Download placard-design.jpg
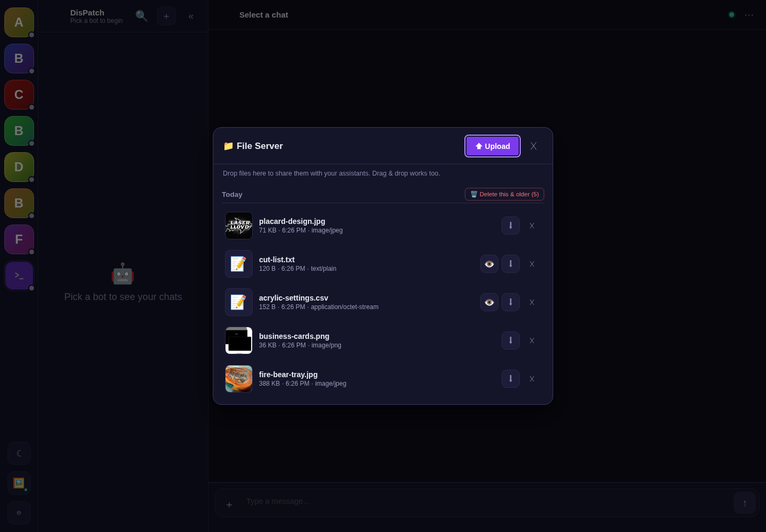Screen dimensions: 766x532 coord(511,226)
